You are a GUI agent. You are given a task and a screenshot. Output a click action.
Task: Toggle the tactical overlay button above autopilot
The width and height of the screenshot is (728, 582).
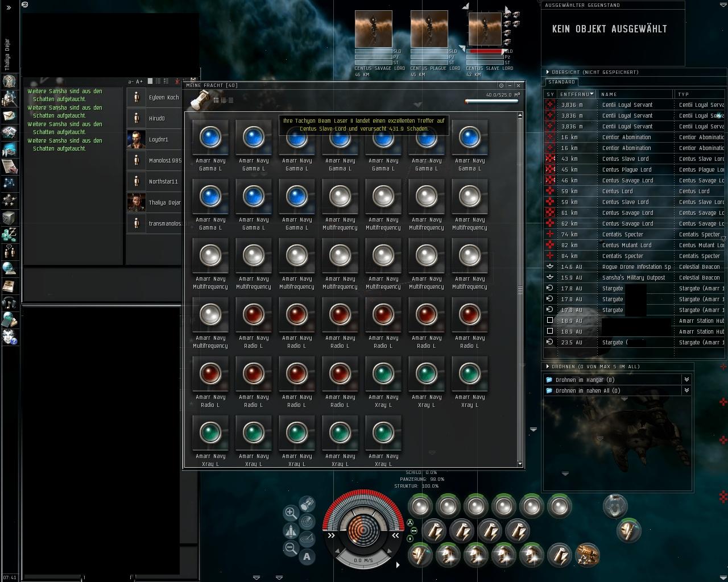pyautogui.click(x=307, y=538)
